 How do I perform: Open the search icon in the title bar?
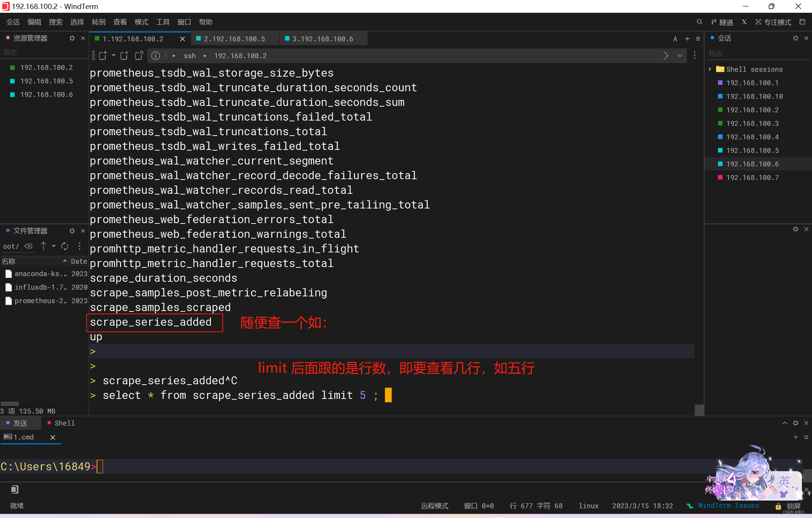[x=700, y=22]
